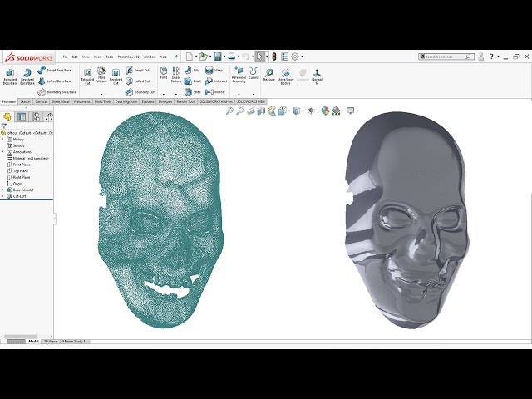Viewport: 532px width, 399px height.
Task: Open the New document dropdown arrow
Action: (196, 57)
